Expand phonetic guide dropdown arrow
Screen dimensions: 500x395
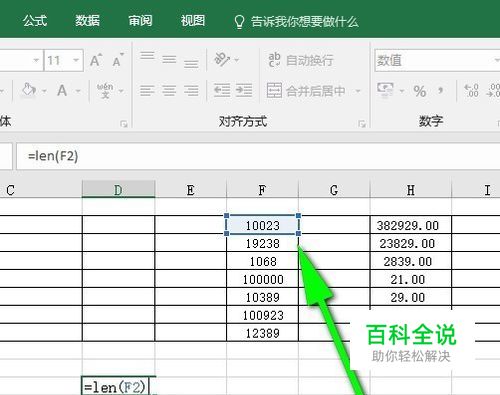(121, 91)
